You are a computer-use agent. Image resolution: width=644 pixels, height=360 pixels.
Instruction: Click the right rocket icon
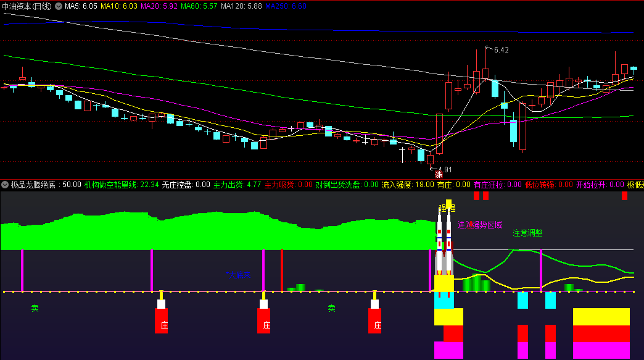click(449, 240)
